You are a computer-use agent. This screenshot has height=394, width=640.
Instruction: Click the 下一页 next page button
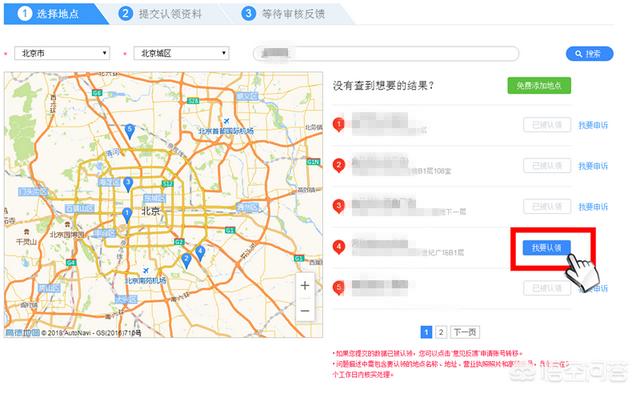[x=465, y=332]
